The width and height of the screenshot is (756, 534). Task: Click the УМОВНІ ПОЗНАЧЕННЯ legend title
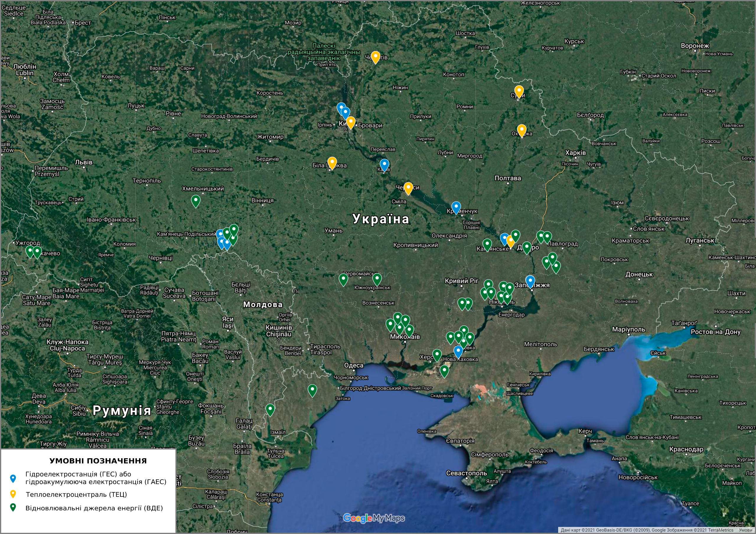(x=98, y=461)
